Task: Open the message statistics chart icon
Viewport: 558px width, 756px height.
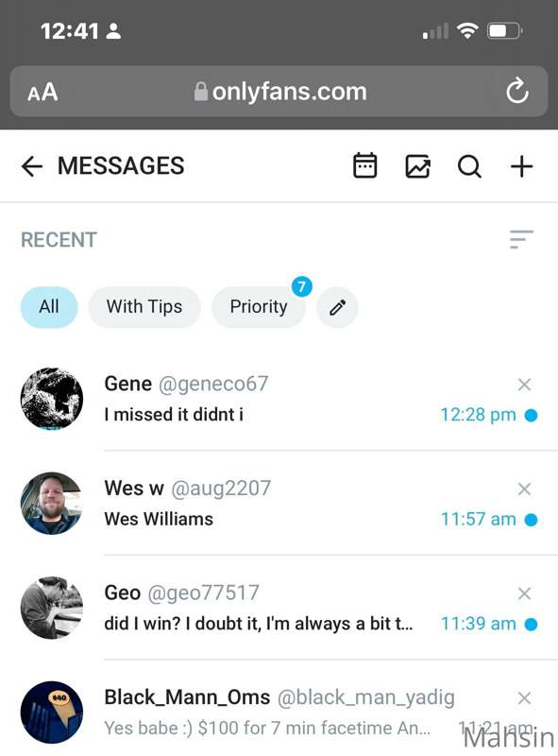Action: click(x=417, y=166)
